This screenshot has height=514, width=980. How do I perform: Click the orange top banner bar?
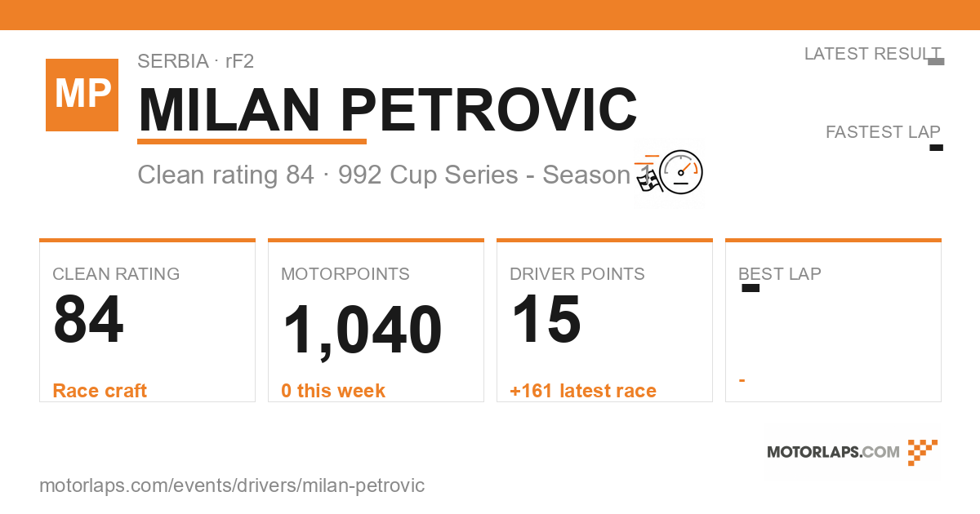490,15
